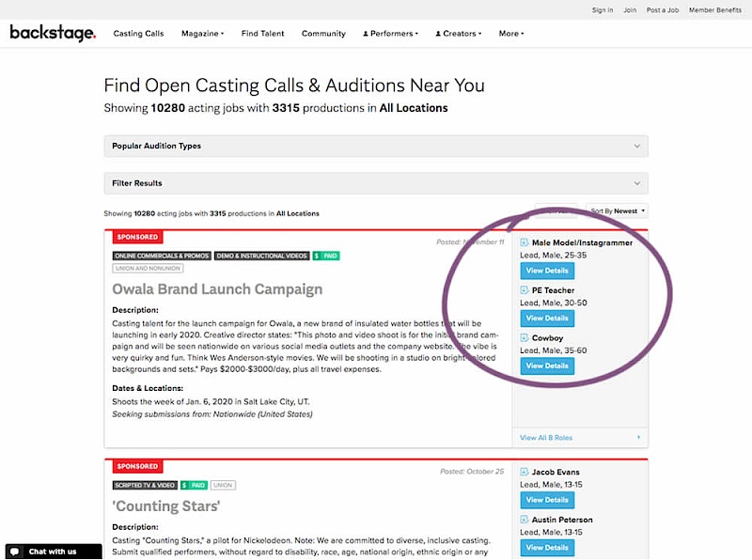Click the chat bubble icon
752x560 pixels.
15,552
